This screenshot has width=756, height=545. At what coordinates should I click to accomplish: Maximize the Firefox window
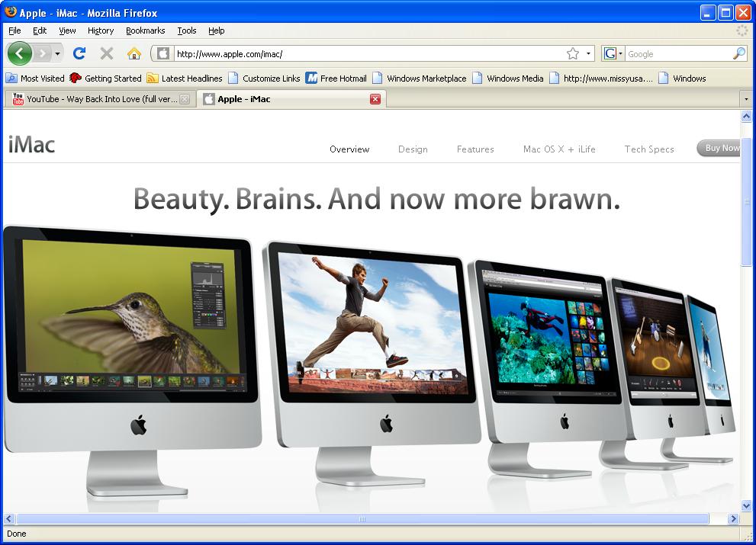pos(725,12)
